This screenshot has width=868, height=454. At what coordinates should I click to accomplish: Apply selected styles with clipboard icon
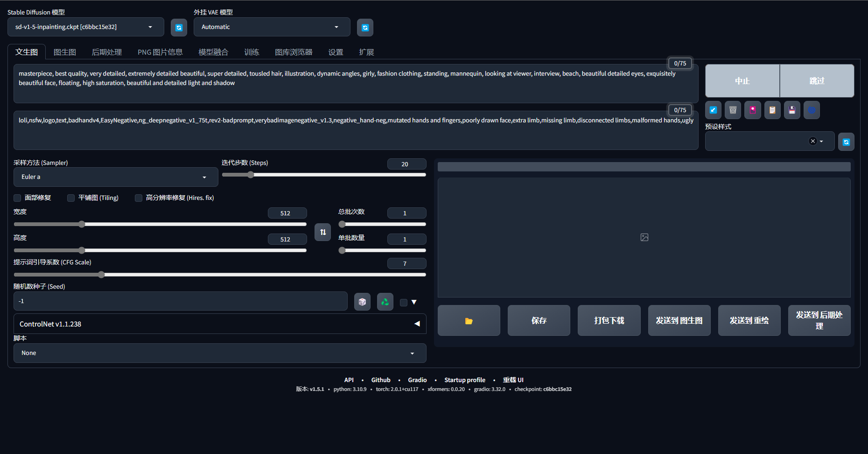(x=772, y=110)
